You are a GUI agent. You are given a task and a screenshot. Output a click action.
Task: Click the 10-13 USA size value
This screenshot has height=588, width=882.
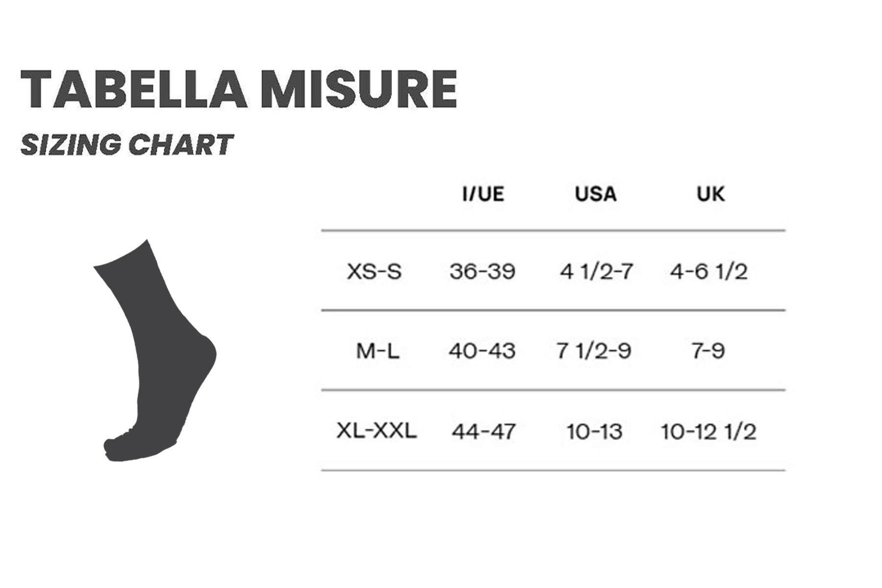[x=594, y=432]
